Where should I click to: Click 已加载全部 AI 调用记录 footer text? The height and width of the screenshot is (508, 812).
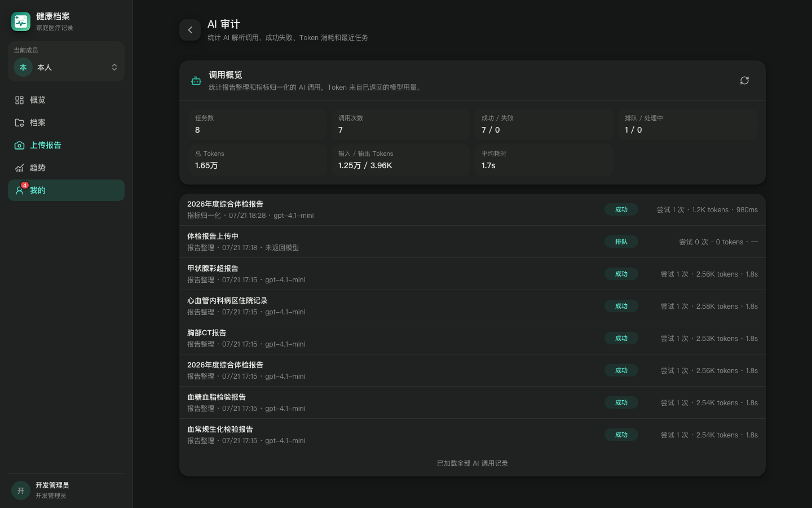point(473,463)
